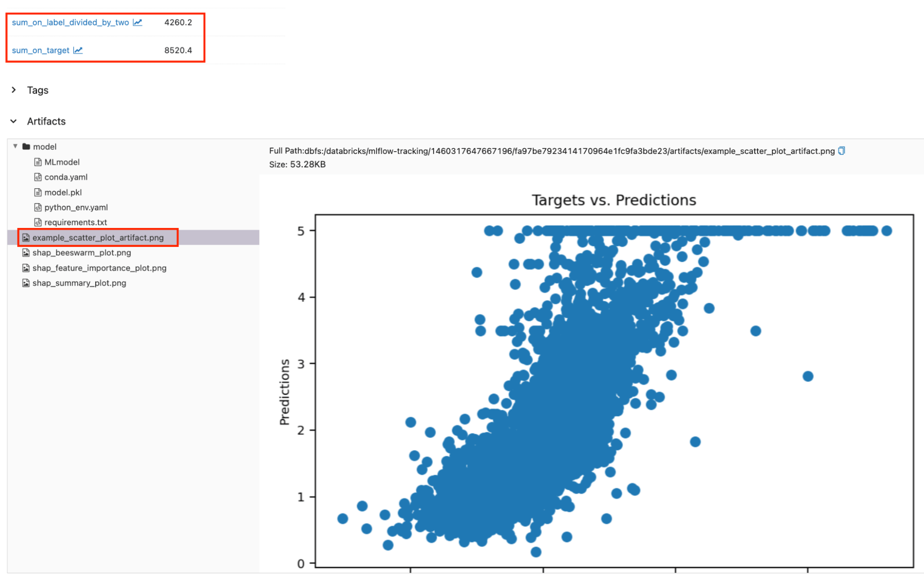Click the python_env.yaml file icon
Image resolution: width=924 pixels, height=579 pixels.
click(38, 207)
